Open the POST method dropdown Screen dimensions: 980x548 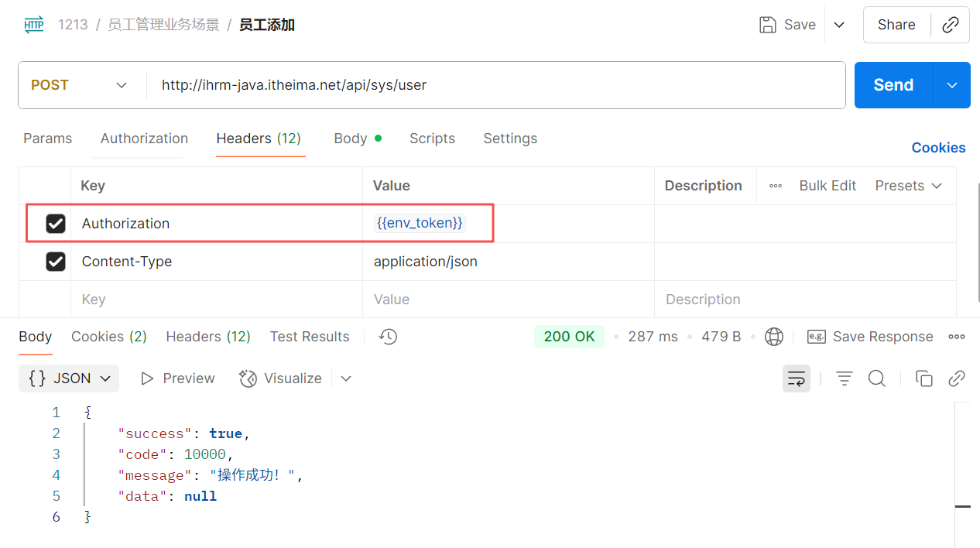point(80,85)
